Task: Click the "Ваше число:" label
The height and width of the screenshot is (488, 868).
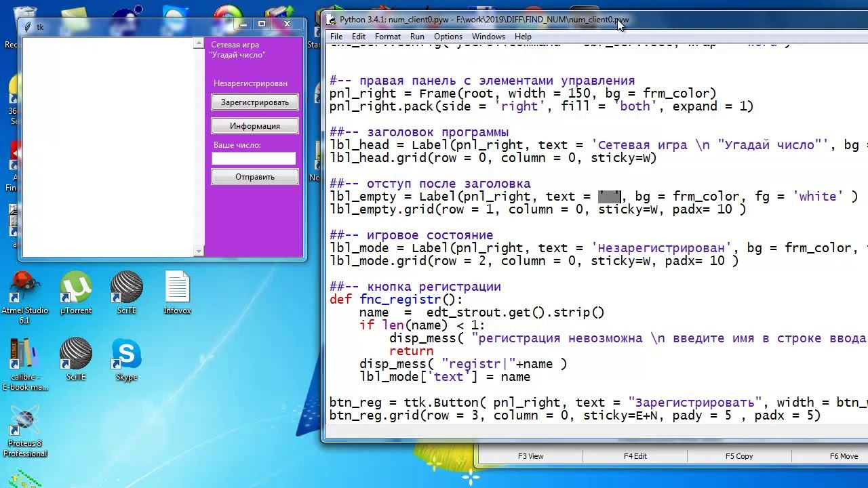Action: point(237,145)
